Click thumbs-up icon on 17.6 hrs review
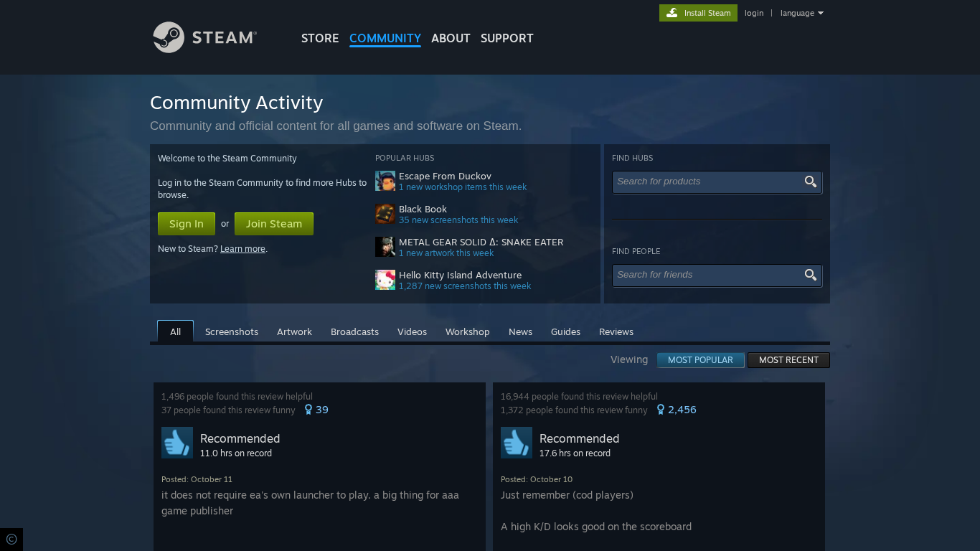Screen dimensions: 980x551 [x=517, y=443]
